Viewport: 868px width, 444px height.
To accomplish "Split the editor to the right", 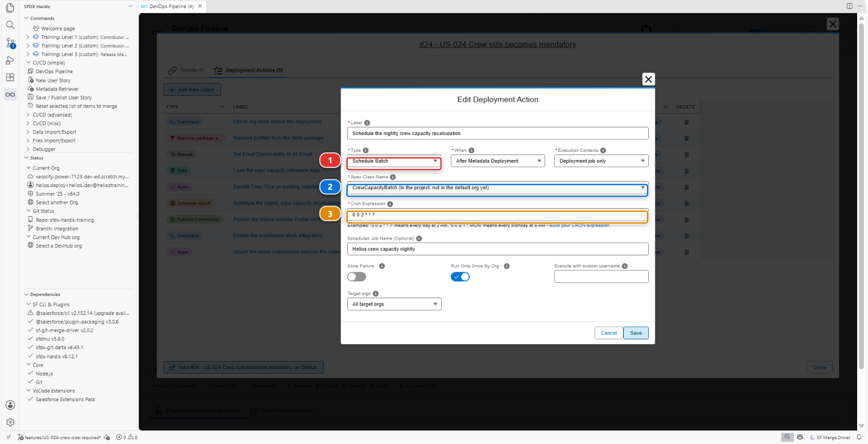I will pyautogui.click(x=850, y=6).
